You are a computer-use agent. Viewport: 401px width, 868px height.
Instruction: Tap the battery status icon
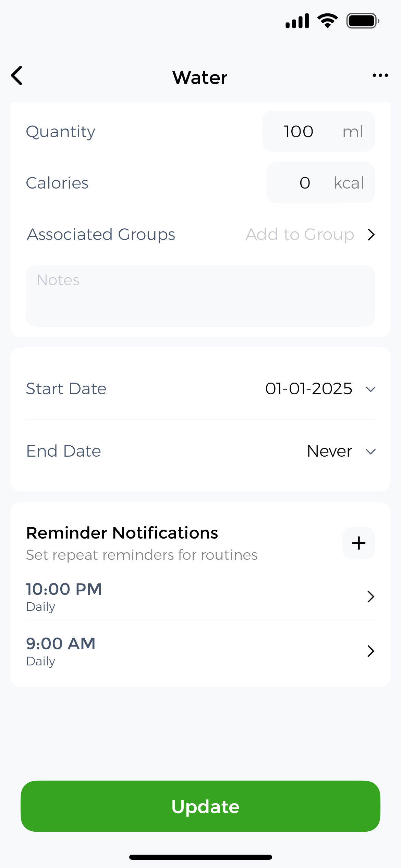coord(363,21)
